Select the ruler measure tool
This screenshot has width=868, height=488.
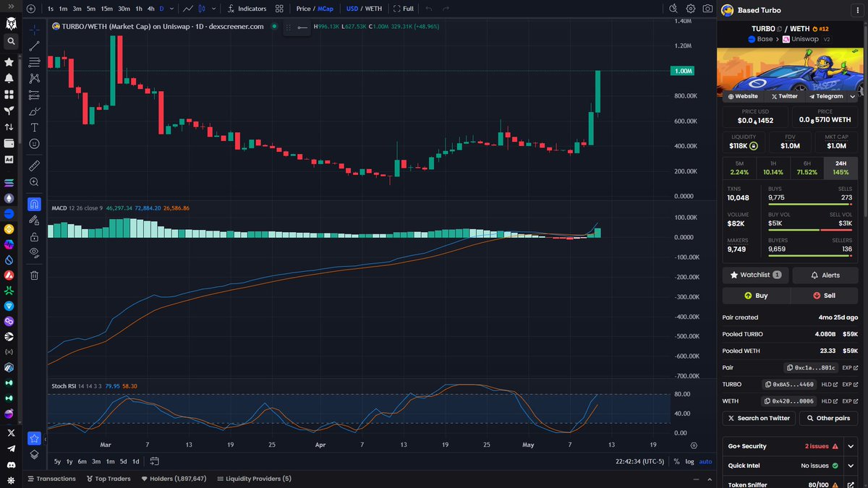coord(34,166)
